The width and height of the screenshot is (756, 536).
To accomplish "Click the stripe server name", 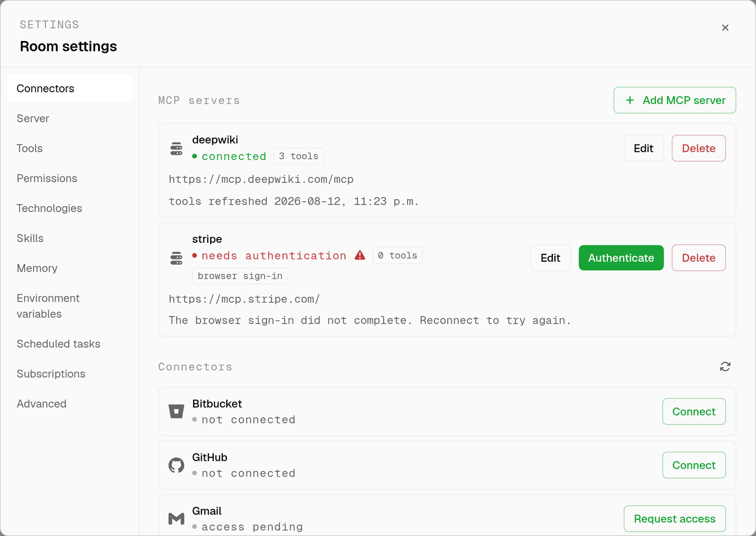I will tap(207, 239).
